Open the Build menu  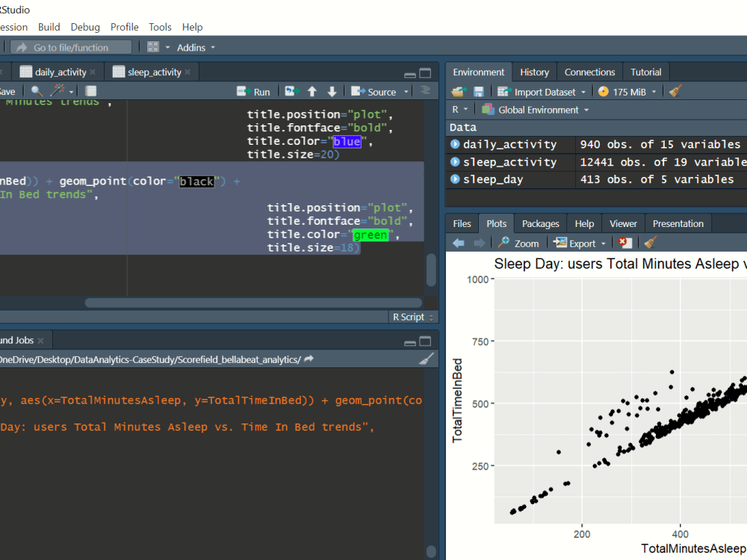tap(49, 27)
